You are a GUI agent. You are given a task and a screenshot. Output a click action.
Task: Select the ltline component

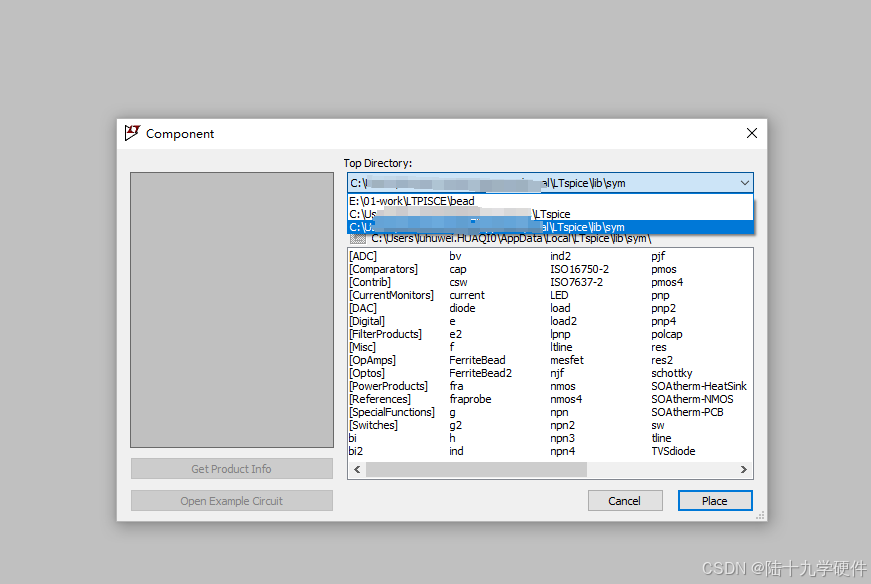[561, 347]
